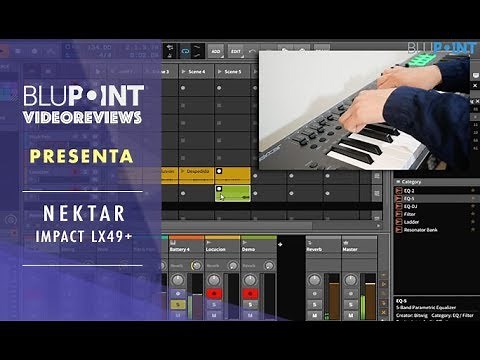Click the Demo track type icon
Screen dimensions: 480x360
(245, 243)
